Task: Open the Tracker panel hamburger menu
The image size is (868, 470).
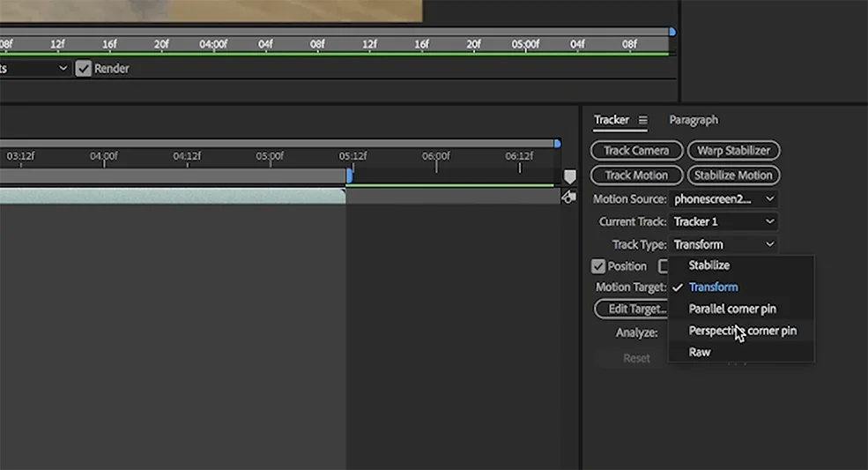Action: click(x=642, y=120)
